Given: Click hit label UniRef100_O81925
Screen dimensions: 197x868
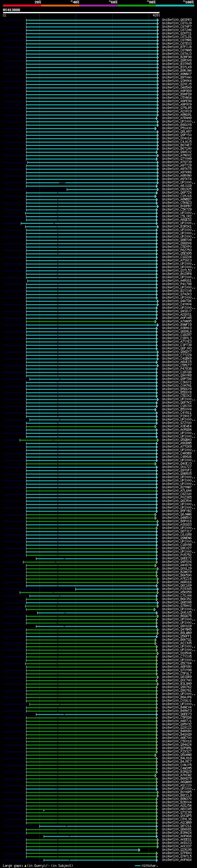Looking at the screenshot, I should (x=177, y=189).
